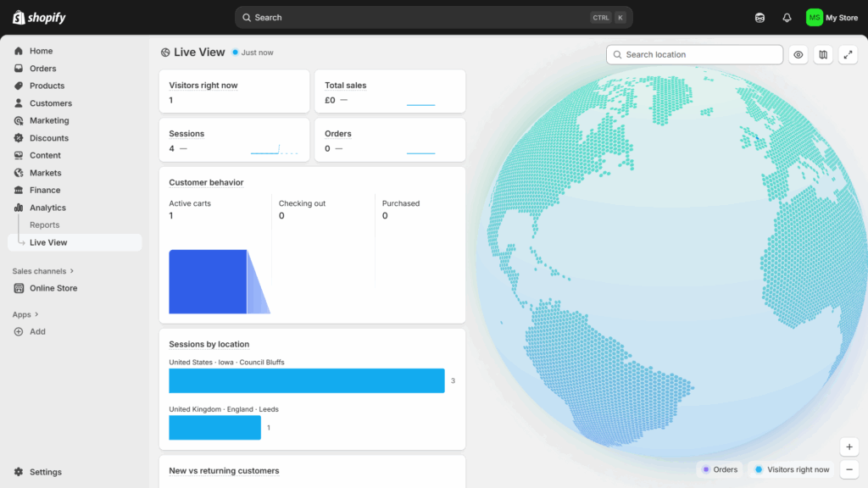The height and width of the screenshot is (488, 868).
Task: Click the Online Store sales channel link
Action: point(53,288)
